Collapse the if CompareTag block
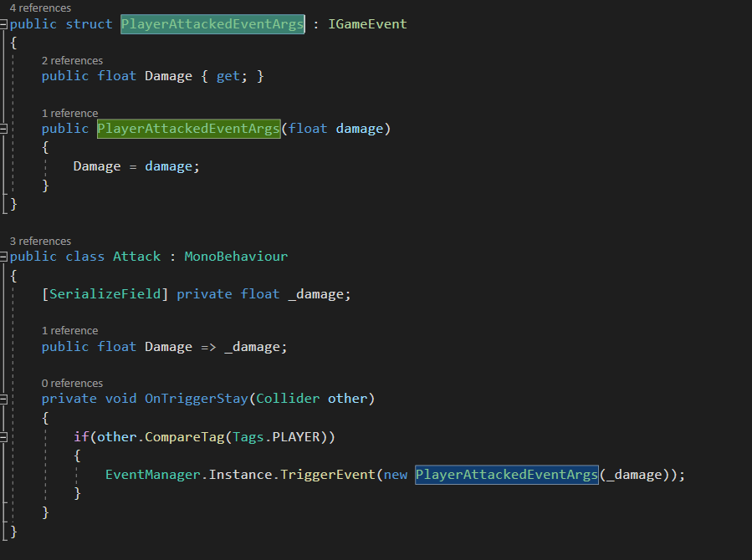Viewport: 752px width, 560px height. click(x=3, y=437)
